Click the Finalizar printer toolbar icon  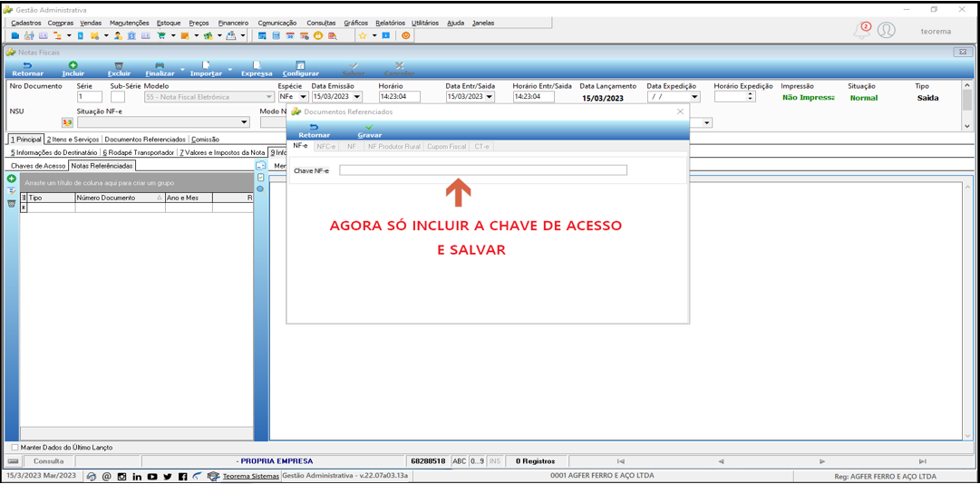(160, 65)
